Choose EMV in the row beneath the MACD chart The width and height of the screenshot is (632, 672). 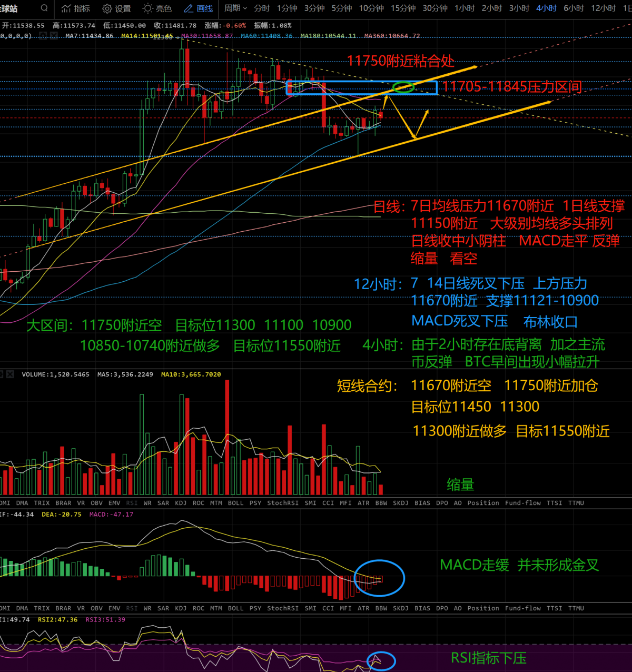(114, 608)
